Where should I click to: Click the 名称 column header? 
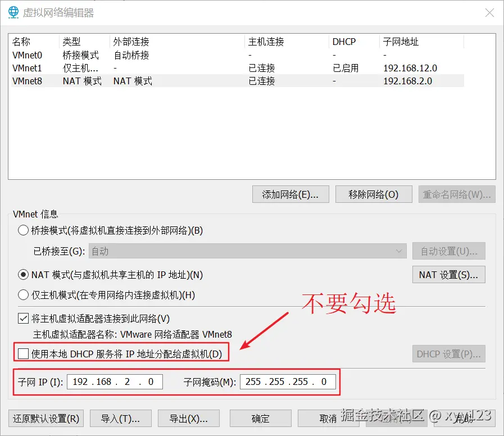tap(34, 42)
